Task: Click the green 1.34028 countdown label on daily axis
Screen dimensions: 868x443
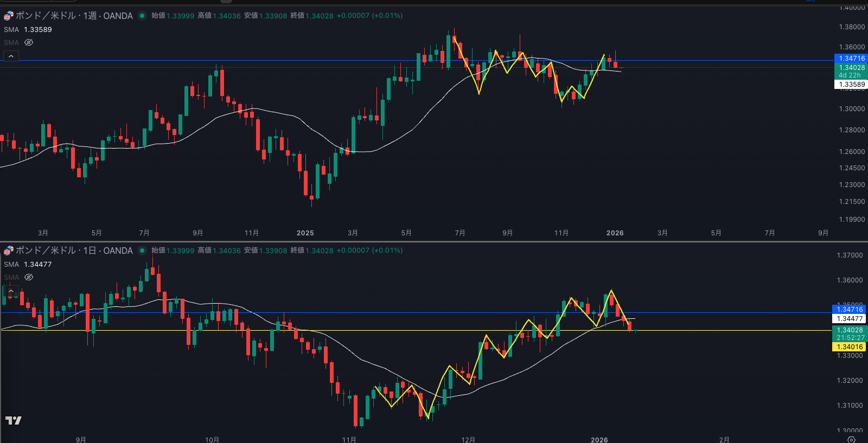Action: 850,333
